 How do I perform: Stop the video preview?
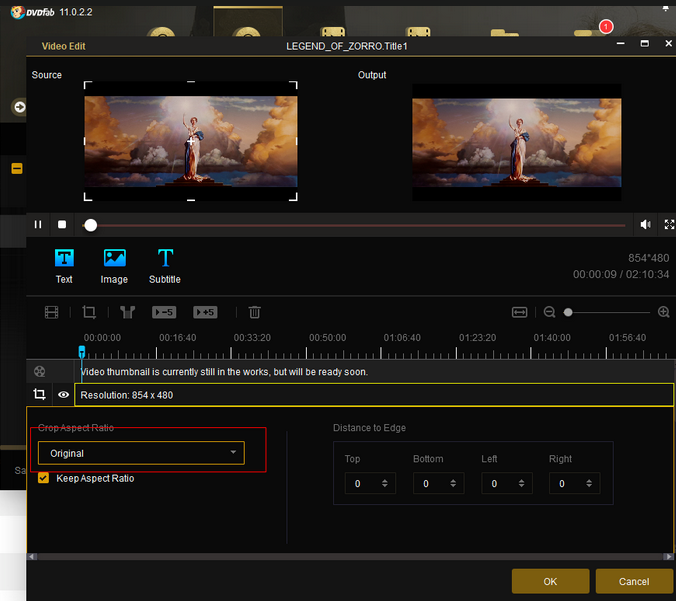click(x=62, y=225)
